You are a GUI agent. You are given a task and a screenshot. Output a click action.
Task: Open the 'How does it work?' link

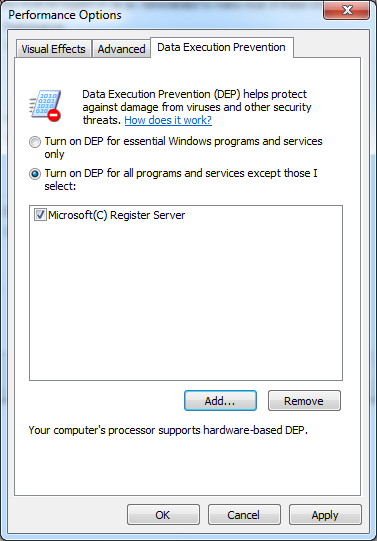[168, 120]
